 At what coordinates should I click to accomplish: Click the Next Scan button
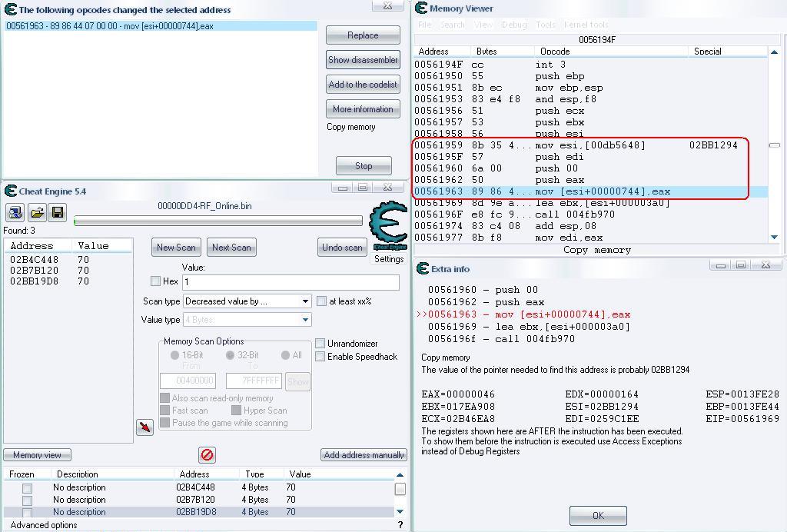pos(231,248)
